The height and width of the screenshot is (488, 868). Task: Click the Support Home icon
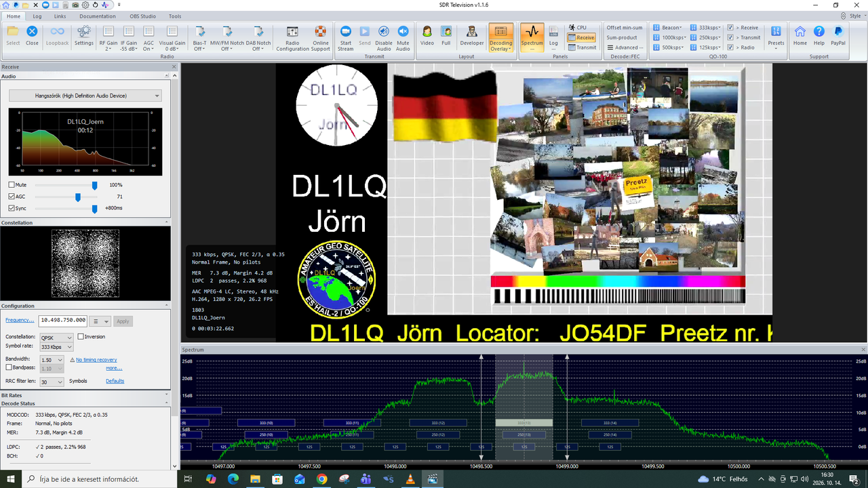(x=800, y=35)
